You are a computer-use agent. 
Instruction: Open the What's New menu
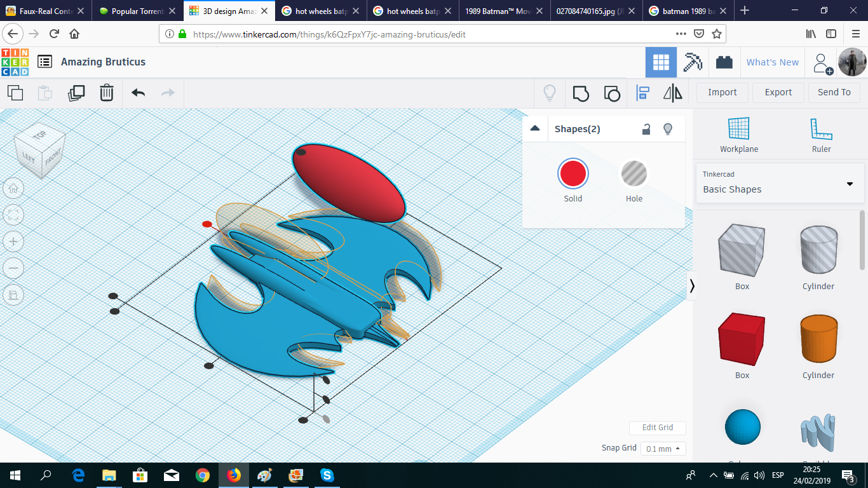[x=772, y=62]
